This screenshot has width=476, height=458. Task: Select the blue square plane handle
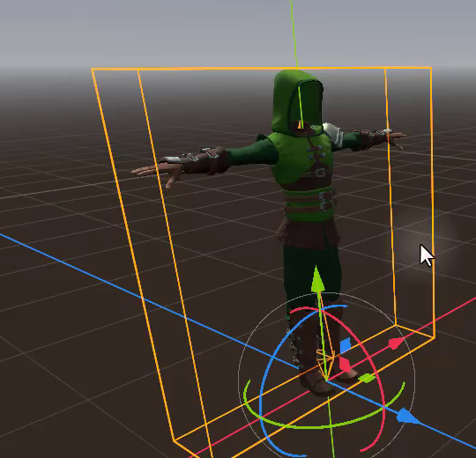(346, 345)
